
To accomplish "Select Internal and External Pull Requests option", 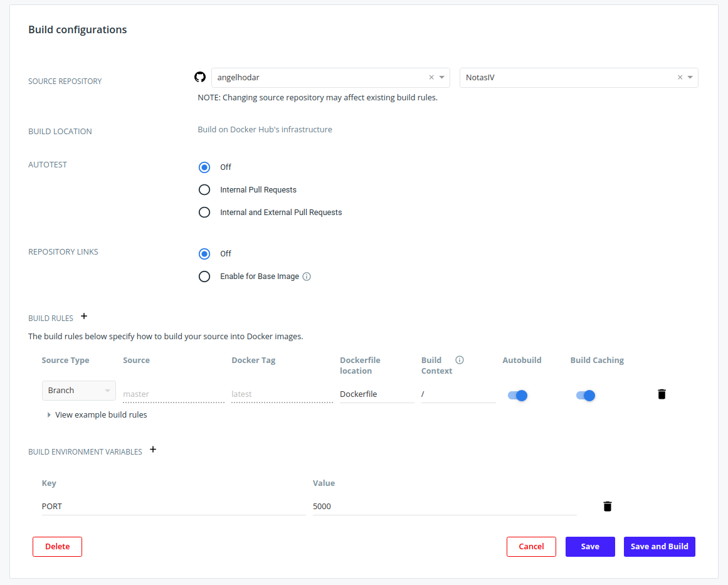I will pyautogui.click(x=204, y=212).
